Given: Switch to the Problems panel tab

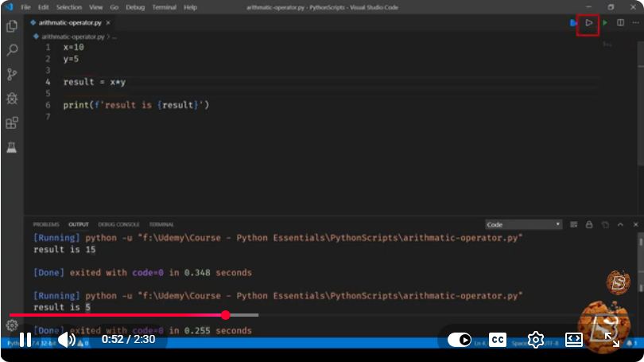Looking at the screenshot, I should [46, 224].
